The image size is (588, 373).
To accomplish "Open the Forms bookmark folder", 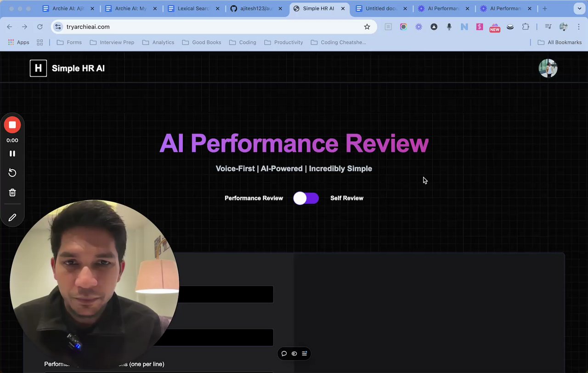I will (x=69, y=42).
